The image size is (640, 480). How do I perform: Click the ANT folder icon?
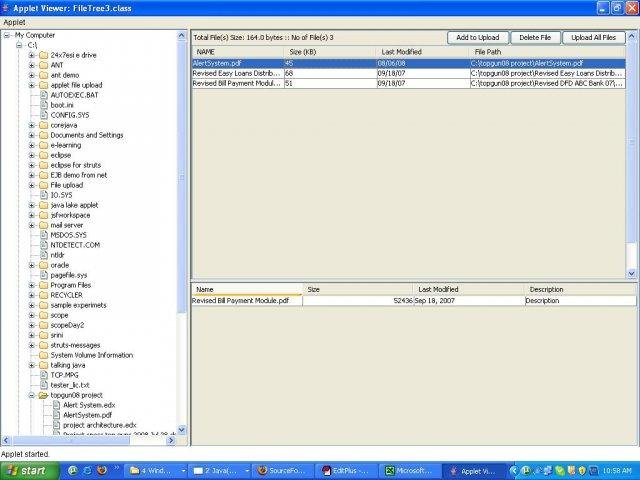pyautogui.click(x=44, y=65)
